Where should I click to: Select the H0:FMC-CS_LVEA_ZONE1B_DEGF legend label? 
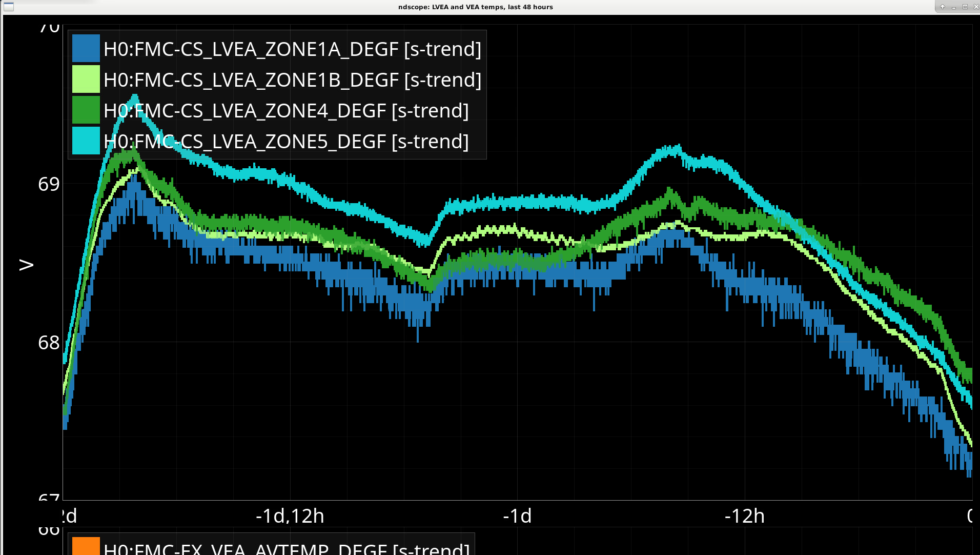coord(293,80)
